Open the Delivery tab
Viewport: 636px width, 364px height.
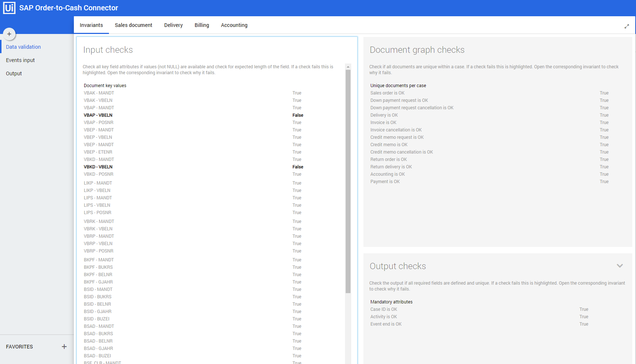173,25
